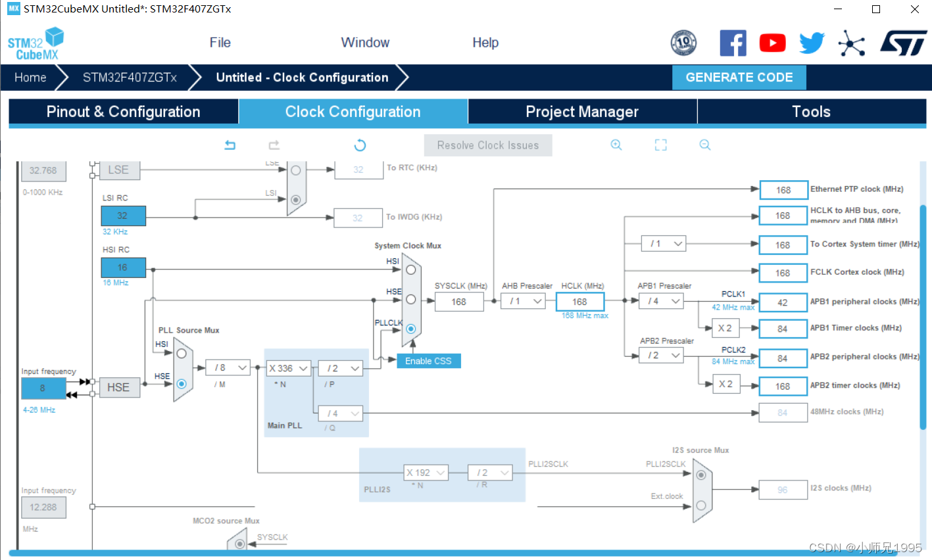Click the HSE input frequency field
932x560 pixels.
tap(43, 388)
